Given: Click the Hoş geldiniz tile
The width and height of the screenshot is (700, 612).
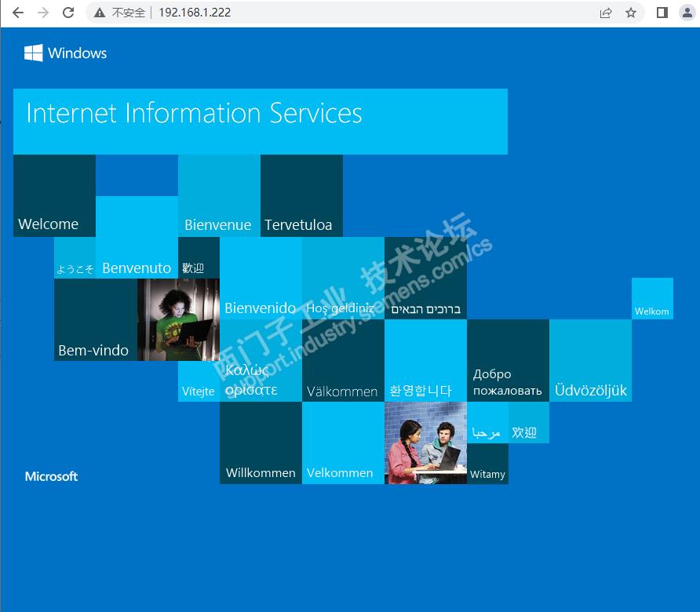Looking at the screenshot, I should pos(343,278).
